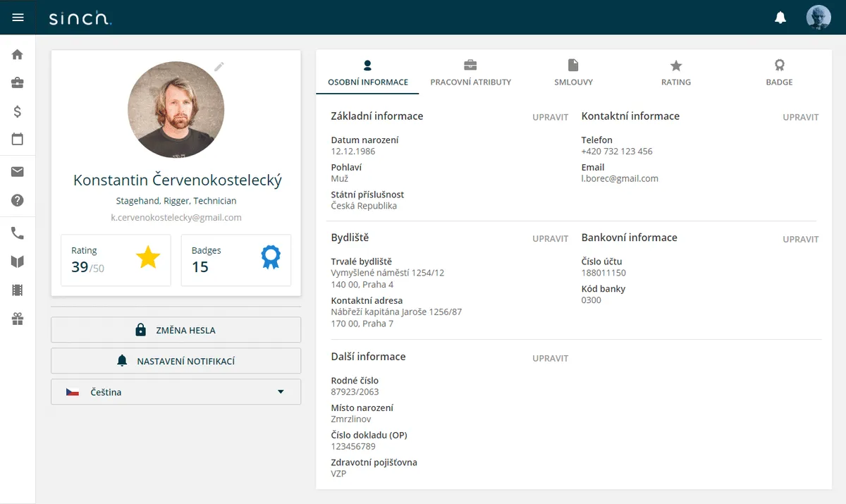This screenshot has height=504, width=846.
Task: Switch to Pracovní atributy tab
Action: coord(470,73)
